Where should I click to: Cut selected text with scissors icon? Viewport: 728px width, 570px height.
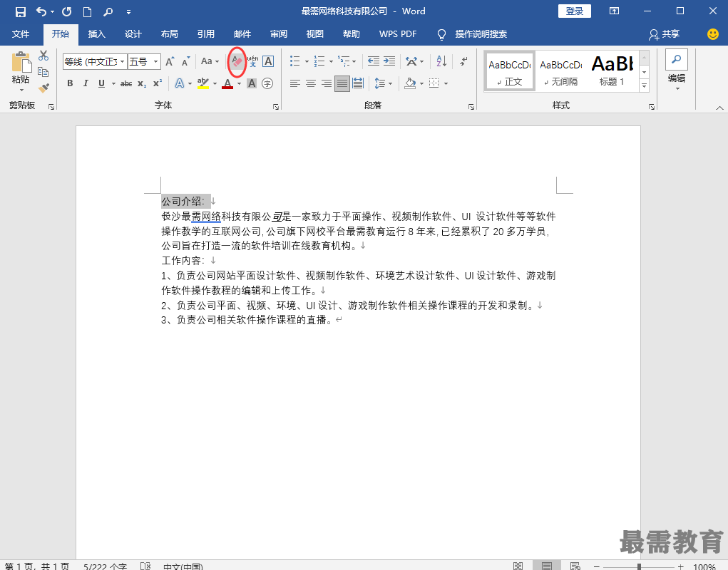coord(43,56)
